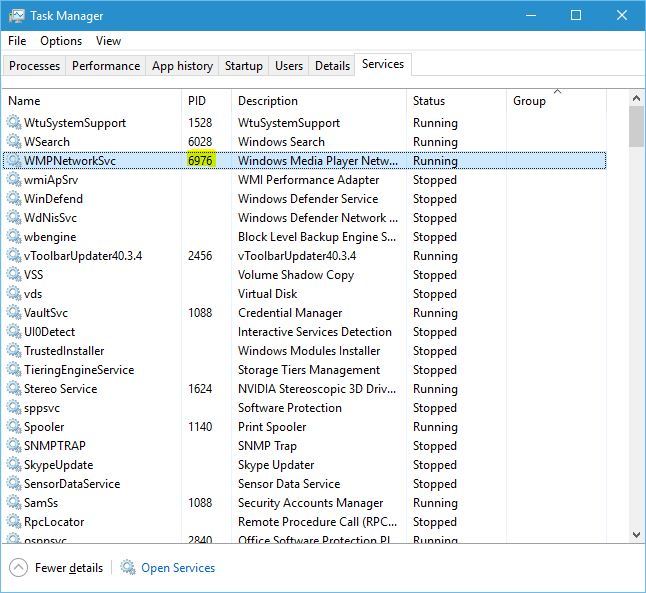The height and width of the screenshot is (593, 646).
Task: Click the Stereo Service gear icon
Action: click(14, 388)
